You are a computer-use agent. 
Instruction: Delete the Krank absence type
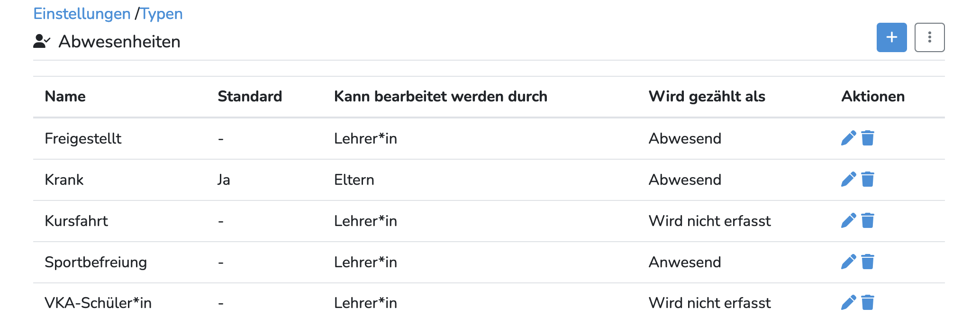(867, 180)
